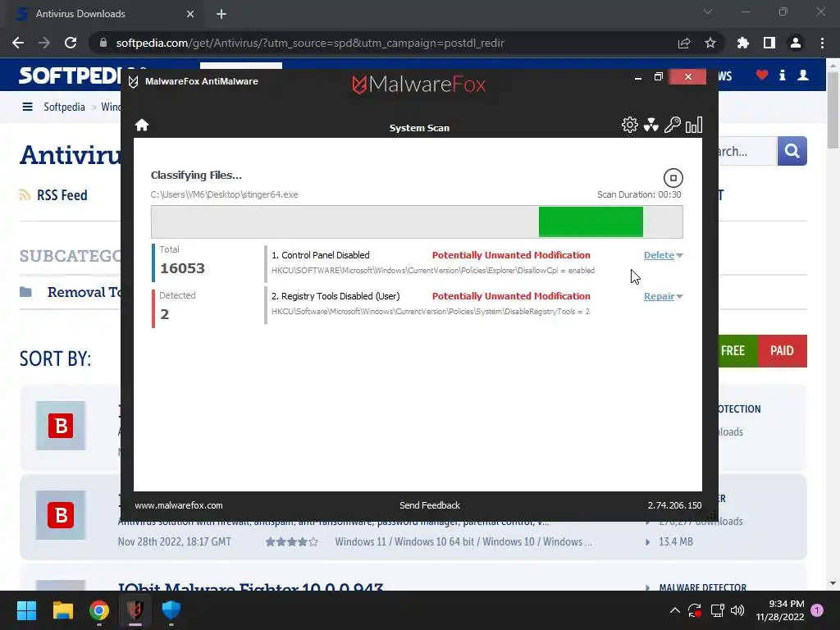Open Windows Security shield in the taskbar
Screen dimensions: 840x630
coord(171,610)
